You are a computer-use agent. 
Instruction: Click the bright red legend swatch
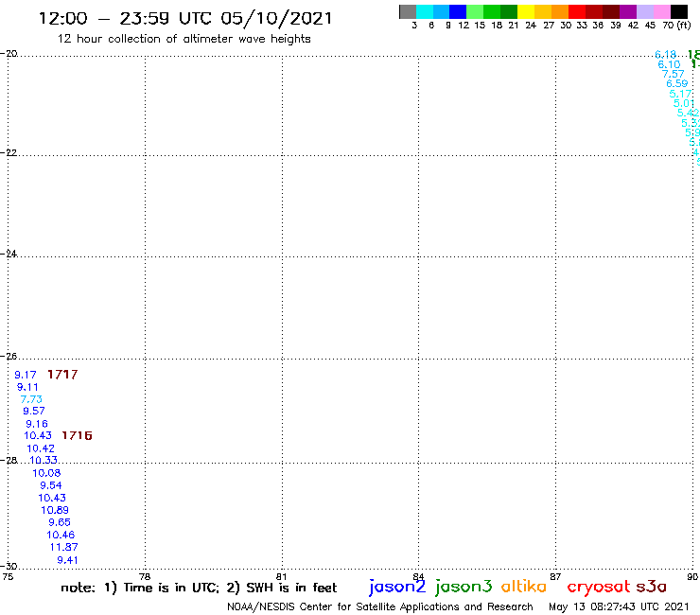(576, 11)
